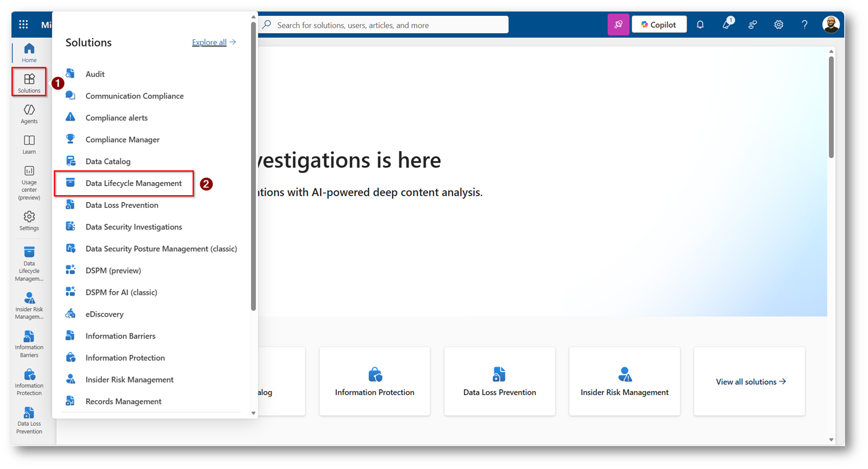Click the pink icon button beside Copilot
This screenshot has height=469, width=868.
618,25
